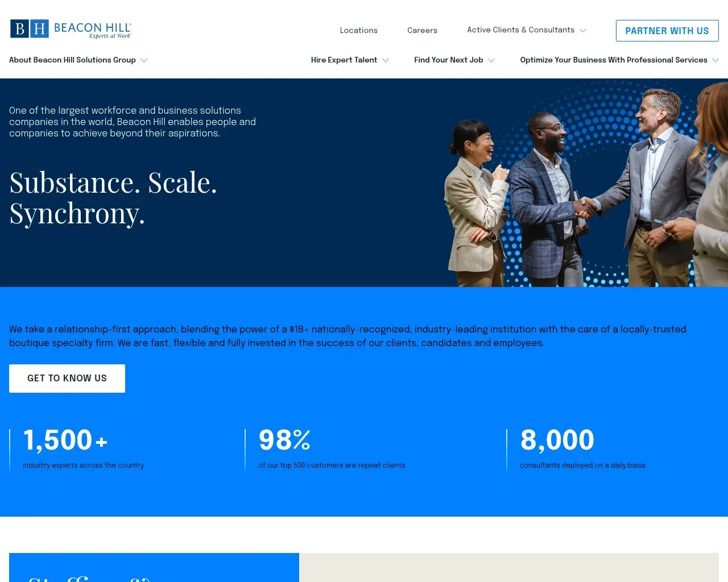The image size is (728, 582).
Task: Open the Hire Expert Talent dropdown
Action: click(344, 60)
